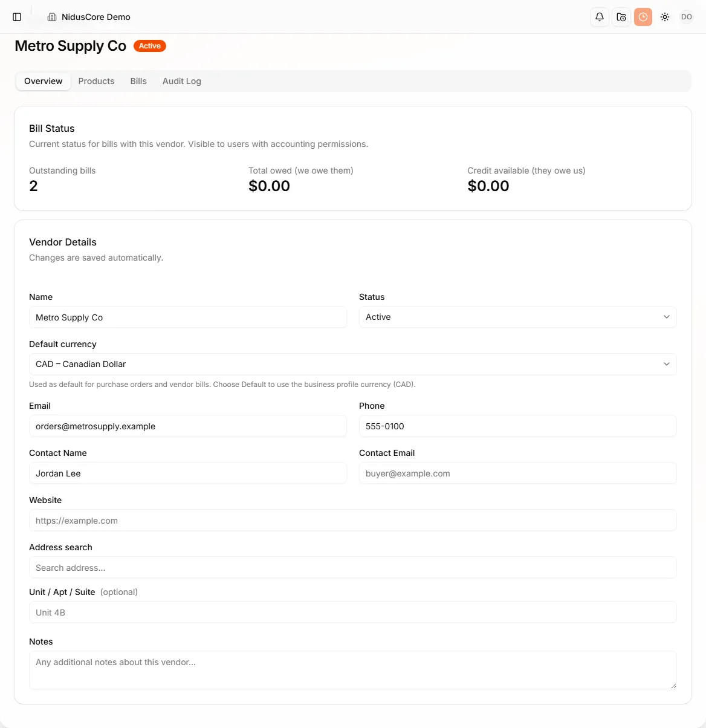This screenshot has width=706, height=728.
Task: Toggle light theme sun icon
Action: click(x=665, y=17)
